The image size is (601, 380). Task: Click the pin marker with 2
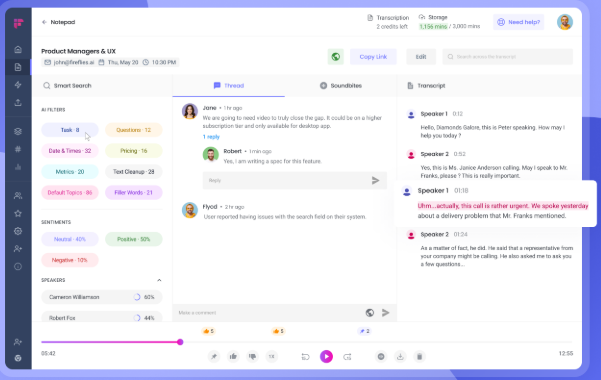pyautogui.click(x=364, y=331)
